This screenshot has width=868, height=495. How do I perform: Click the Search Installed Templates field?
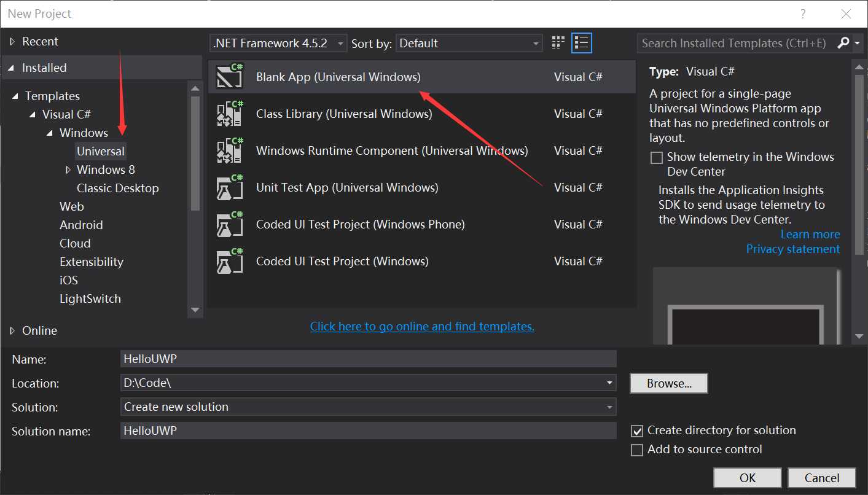[736, 43]
